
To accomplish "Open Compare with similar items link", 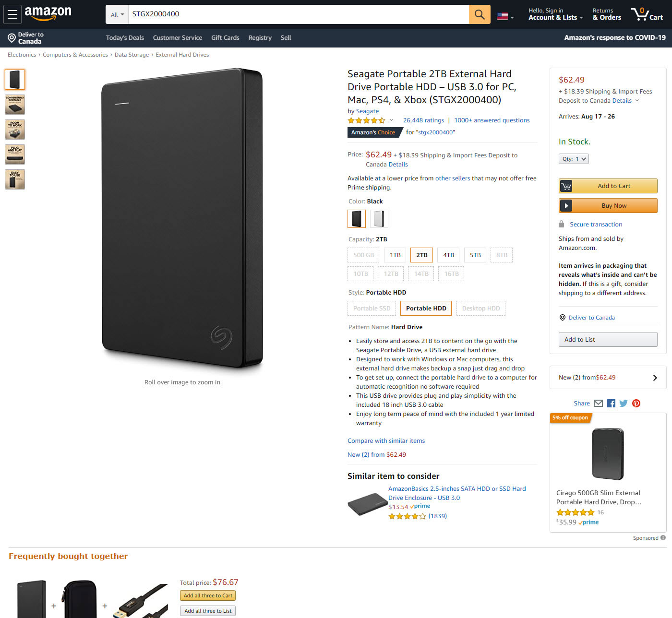I will 386,441.
